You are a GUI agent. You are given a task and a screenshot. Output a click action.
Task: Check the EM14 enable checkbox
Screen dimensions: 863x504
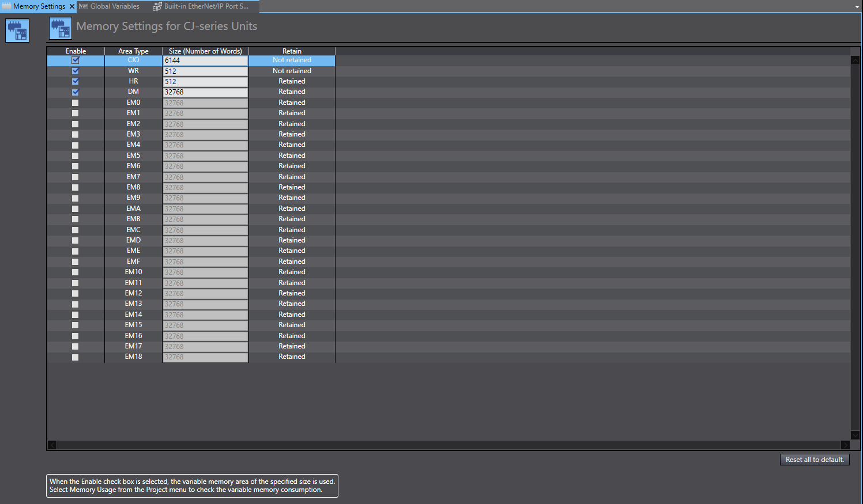[x=76, y=314]
